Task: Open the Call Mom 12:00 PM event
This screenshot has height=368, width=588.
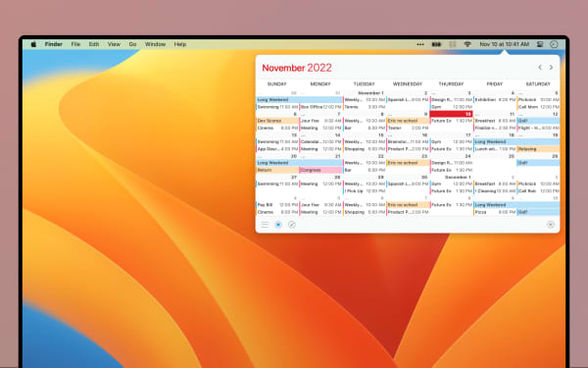Action: pyautogui.click(x=538, y=107)
